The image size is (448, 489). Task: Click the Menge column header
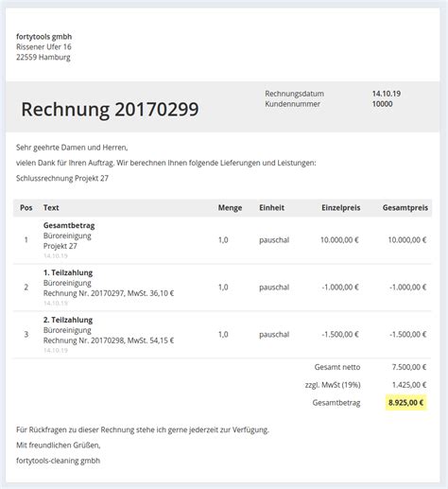(x=230, y=208)
